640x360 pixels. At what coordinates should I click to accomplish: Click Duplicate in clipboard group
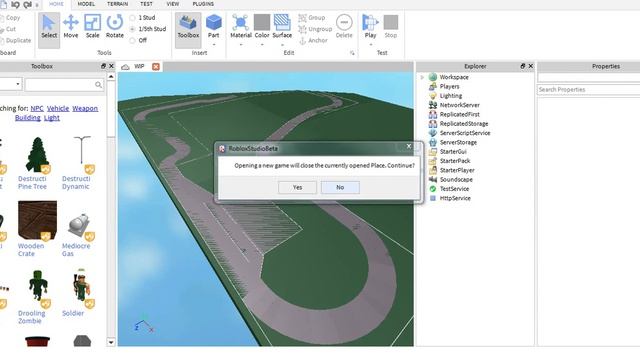(16, 40)
